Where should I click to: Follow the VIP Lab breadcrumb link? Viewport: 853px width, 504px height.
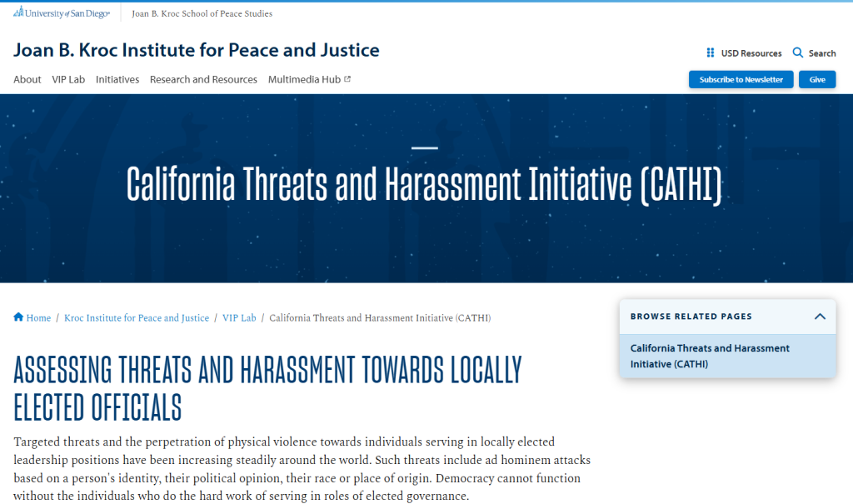[239, 318]
